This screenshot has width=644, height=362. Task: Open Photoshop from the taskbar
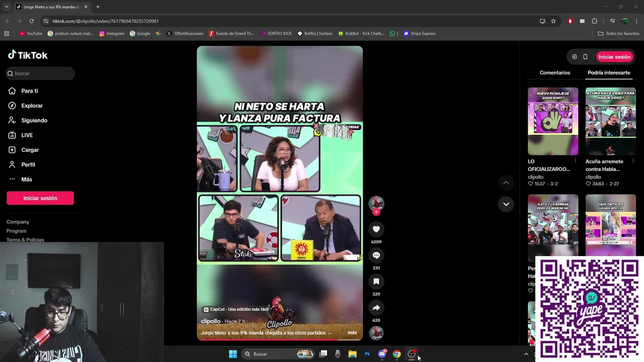[x=367, y=354]
